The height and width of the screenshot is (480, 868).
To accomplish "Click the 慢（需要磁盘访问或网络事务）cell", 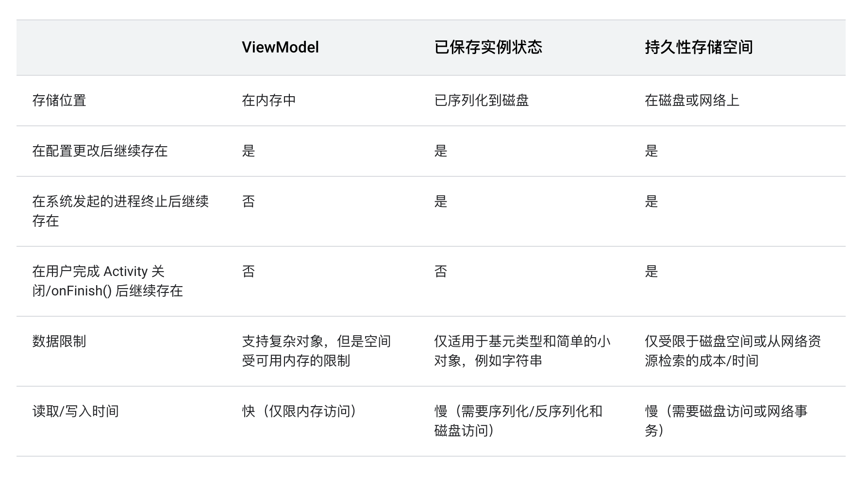I will [726, 421].
